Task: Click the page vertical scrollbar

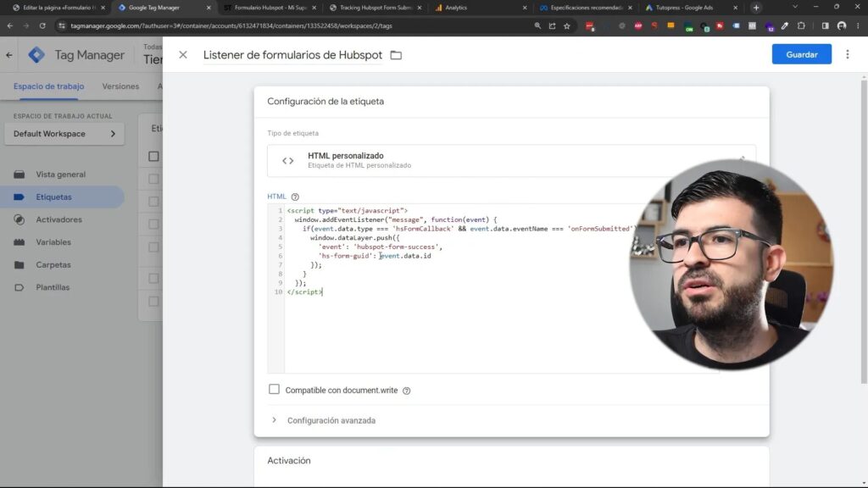Action: pyautogui.click(x=864, y=232)
